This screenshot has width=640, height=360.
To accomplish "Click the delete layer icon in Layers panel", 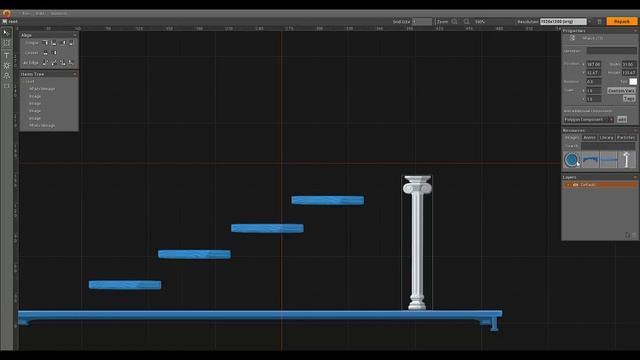I will [x=634, y=235].
